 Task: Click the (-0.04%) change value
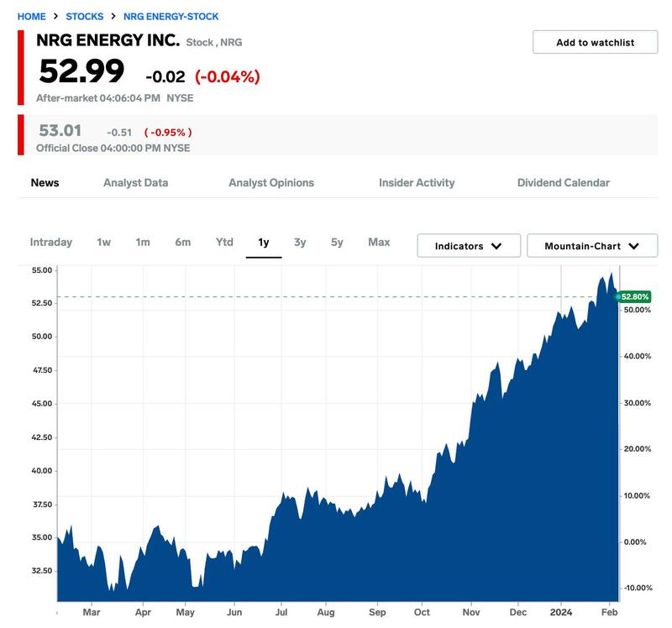(228, 76)
